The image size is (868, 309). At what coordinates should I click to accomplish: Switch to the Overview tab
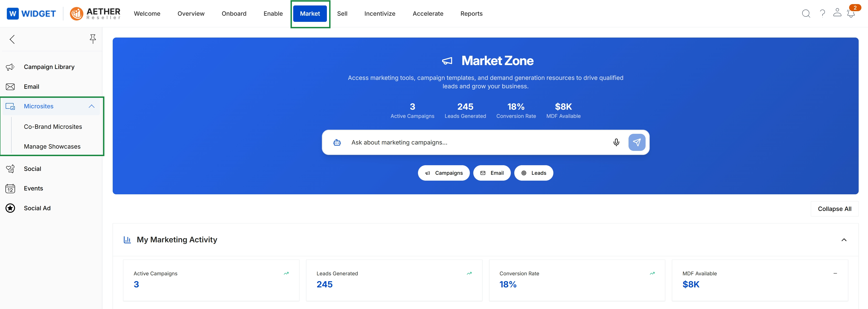coord(191,13)
